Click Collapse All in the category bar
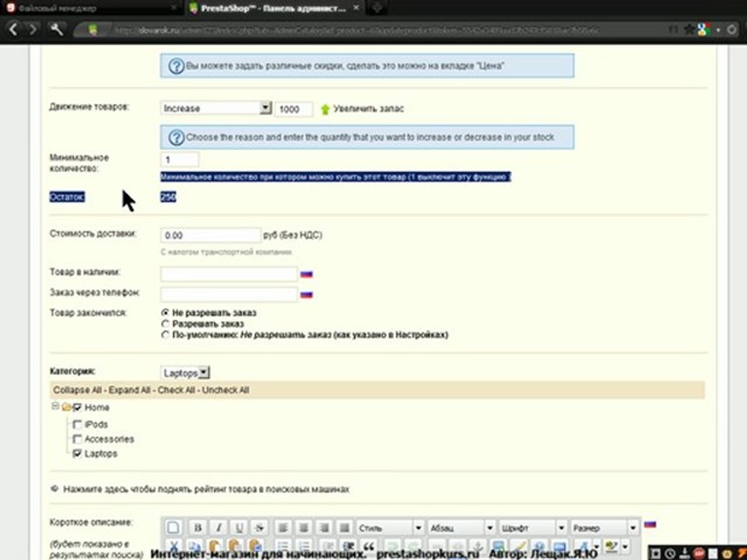 coord(77,390)
